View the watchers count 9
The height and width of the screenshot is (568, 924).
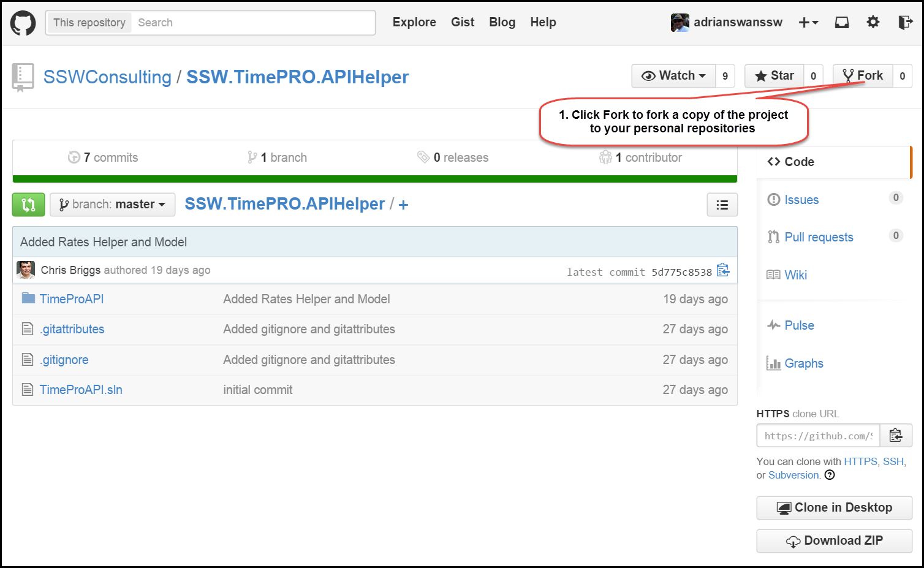pyautogui.click(x=725, y=76)
